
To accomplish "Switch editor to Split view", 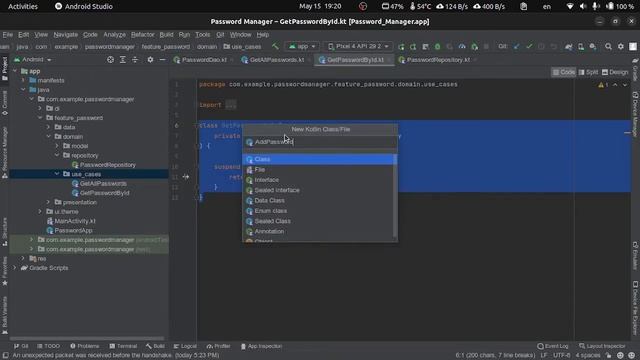I will click(588, 72).
